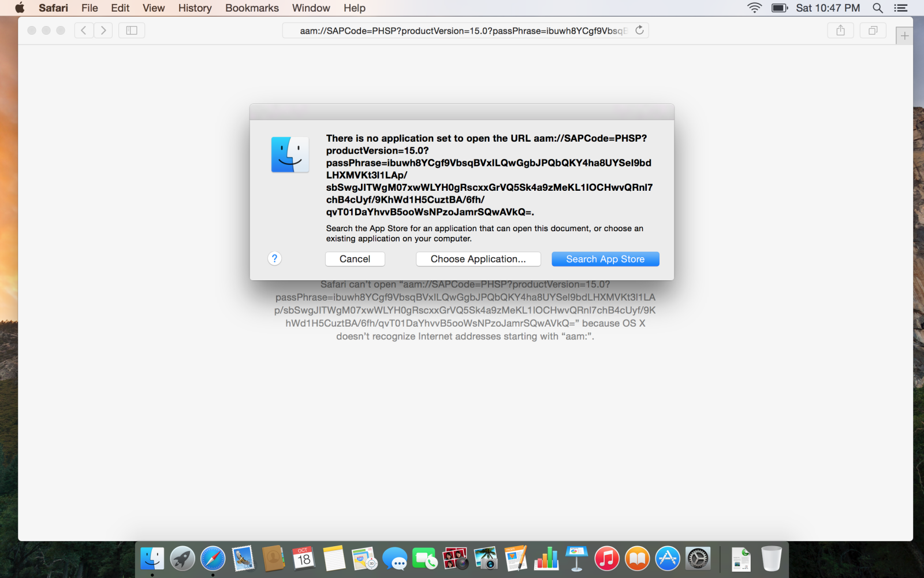The height and width of the screenshot is (578, 924).
Task: Reload the page using the refresh icon
Action: coord(639,30)
